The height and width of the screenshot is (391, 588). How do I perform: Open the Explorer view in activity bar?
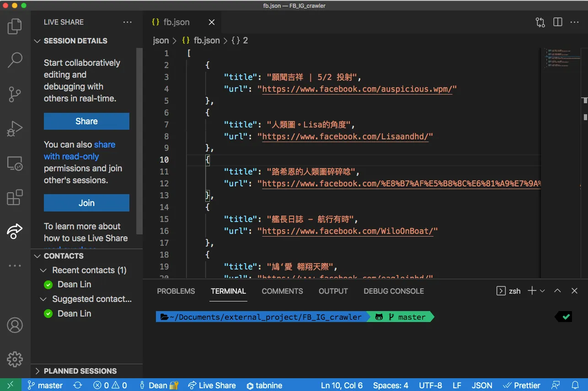tap(15, 26)
